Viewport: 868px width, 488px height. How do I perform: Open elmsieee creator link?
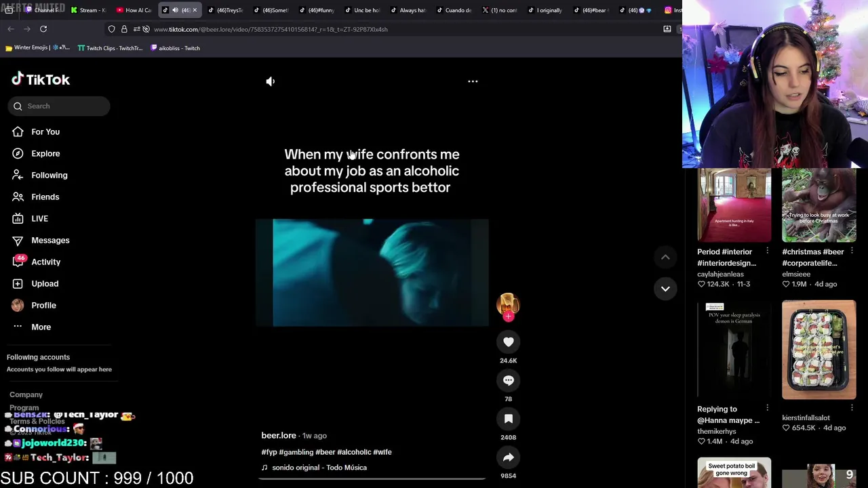click(796, 274)
